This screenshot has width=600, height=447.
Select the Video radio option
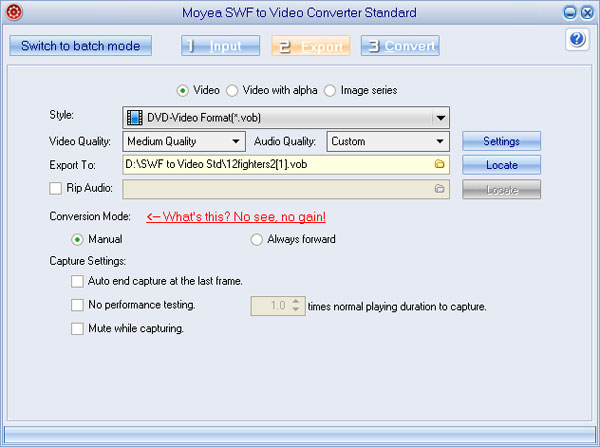coord(183,91)
